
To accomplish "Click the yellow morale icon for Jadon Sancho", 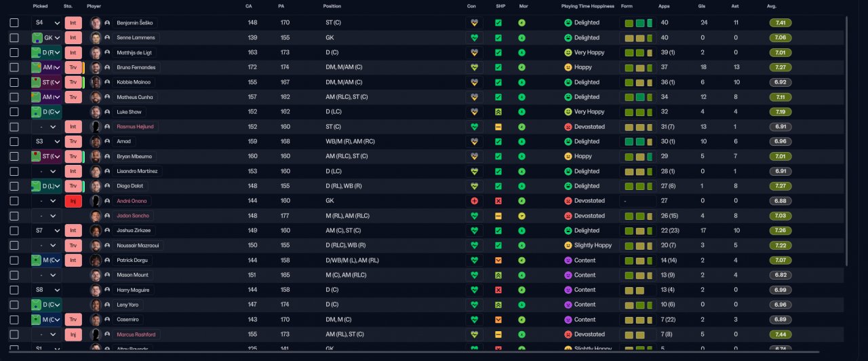I will 522,216.
